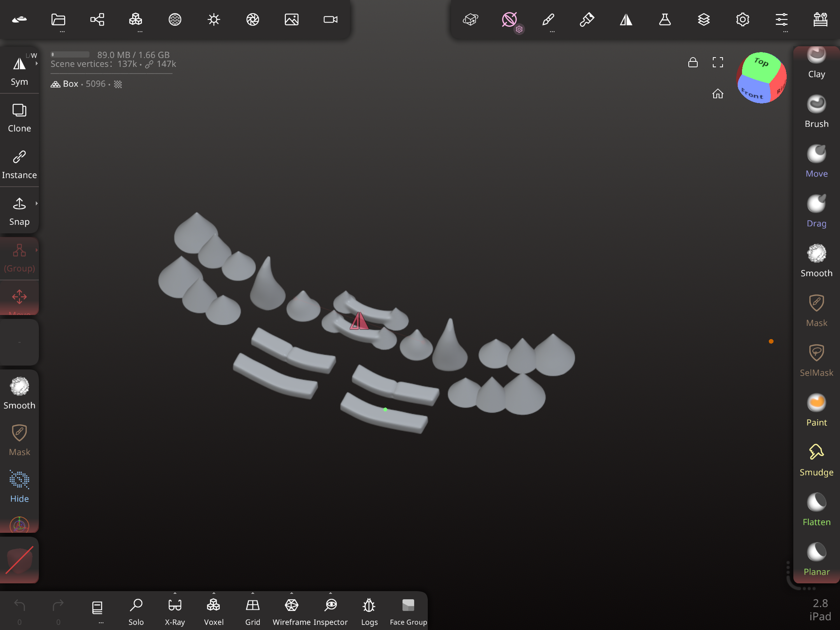840x630 pixels.
Task: Select the Drag tool
Action: pos(817,211)
